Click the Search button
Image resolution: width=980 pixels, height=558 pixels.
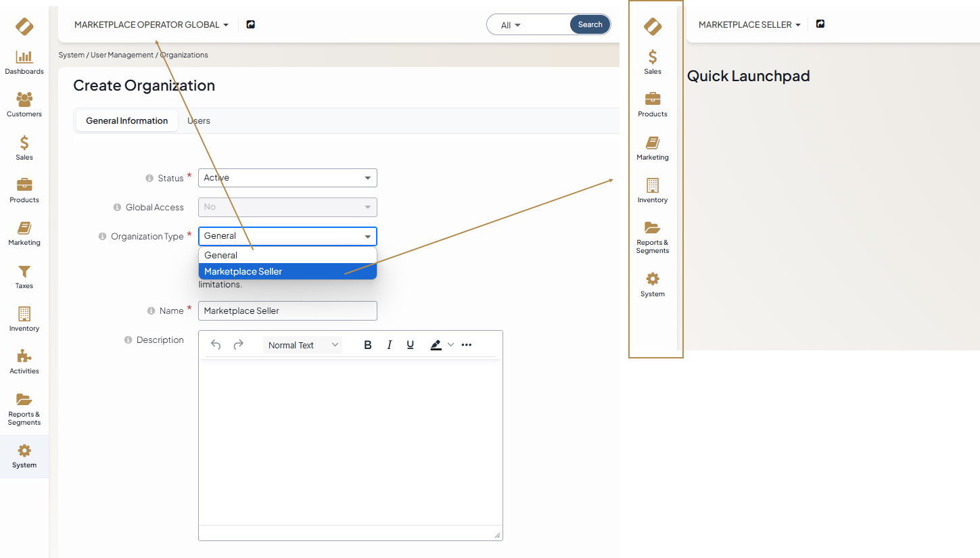click(590, 25)
